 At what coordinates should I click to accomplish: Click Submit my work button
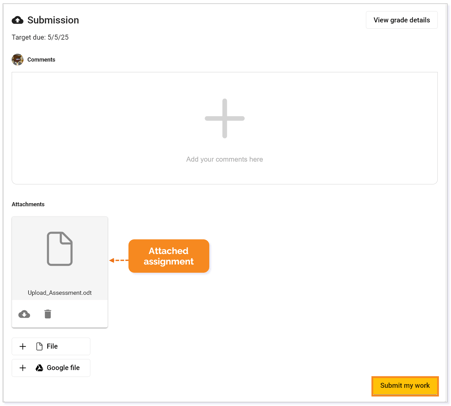coord(405,386)
